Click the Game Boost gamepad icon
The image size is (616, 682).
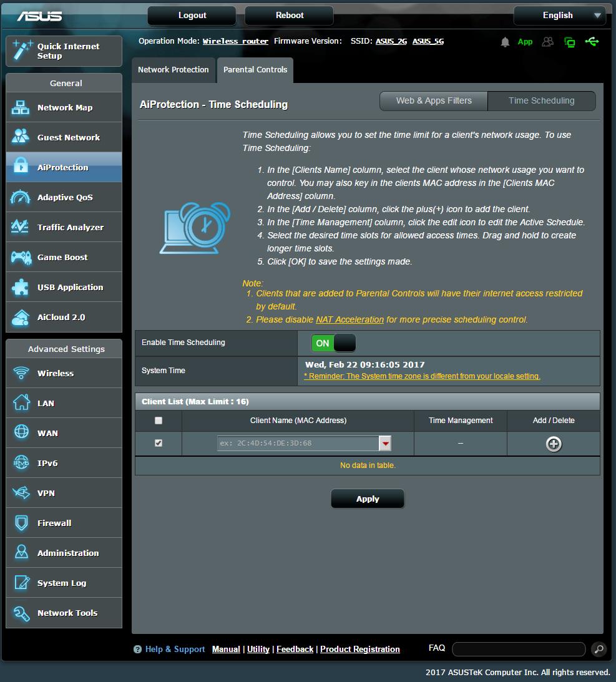(x=21, y=258)
